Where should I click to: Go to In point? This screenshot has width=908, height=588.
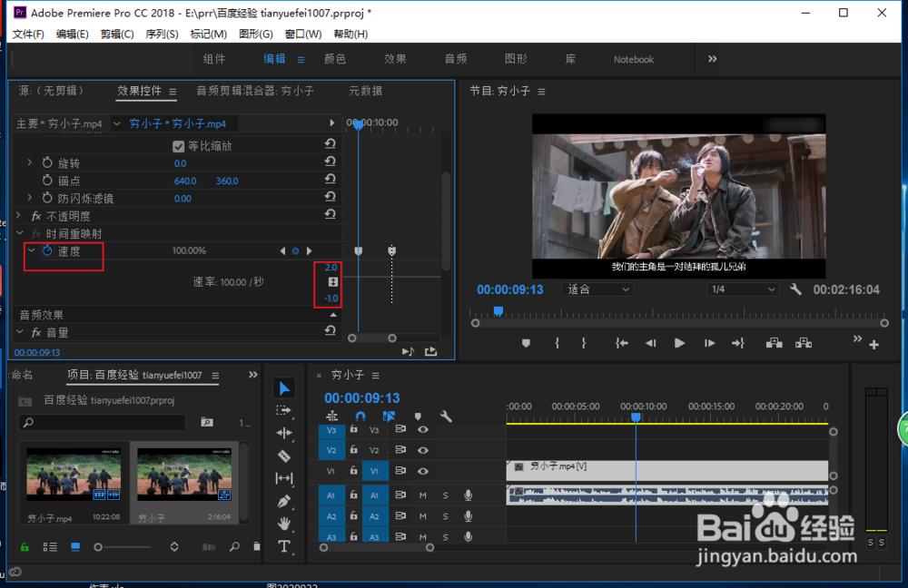pyautogui.click(x=621, y=343)
